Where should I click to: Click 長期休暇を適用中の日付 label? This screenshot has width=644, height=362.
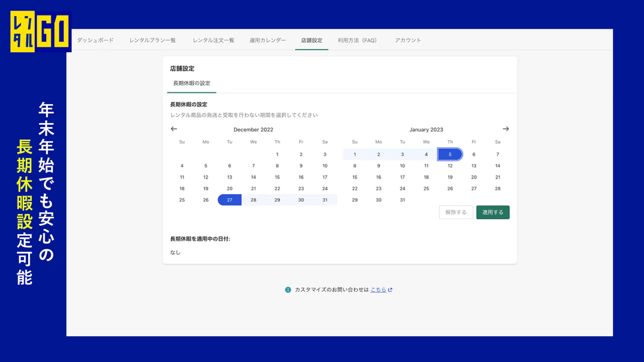[x=200, y=239]
